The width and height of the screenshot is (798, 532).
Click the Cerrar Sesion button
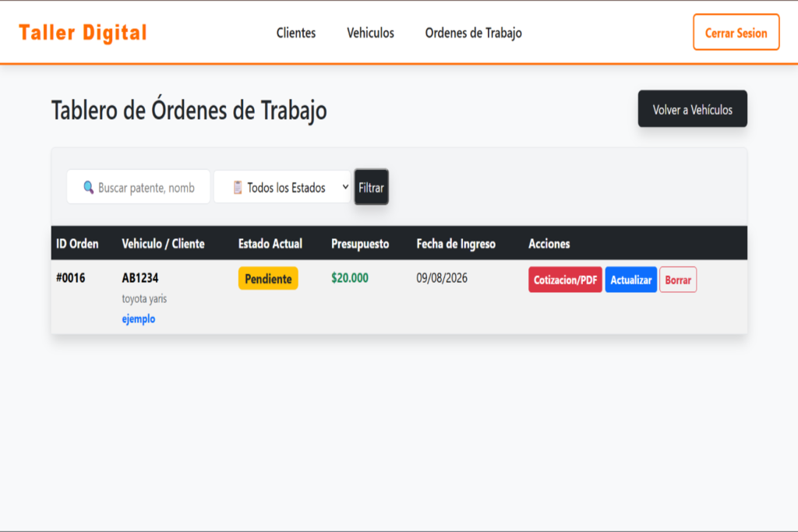tap(736, 33)
